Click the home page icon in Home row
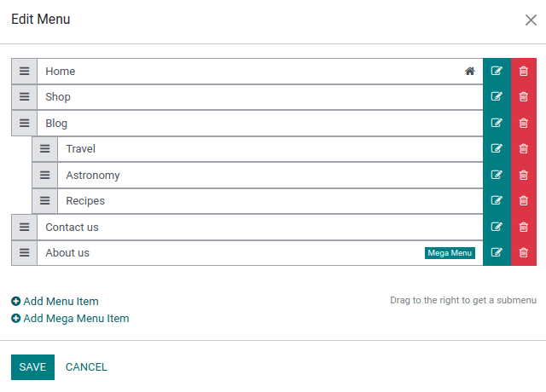The height and width of the screenshot is (392, 546). pos(469,72)
